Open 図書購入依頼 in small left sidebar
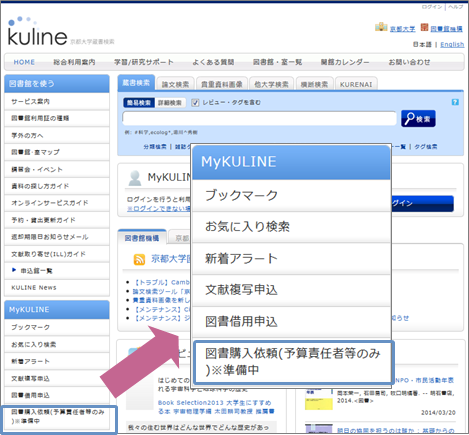The image size is (469, 435). [58, 417]
